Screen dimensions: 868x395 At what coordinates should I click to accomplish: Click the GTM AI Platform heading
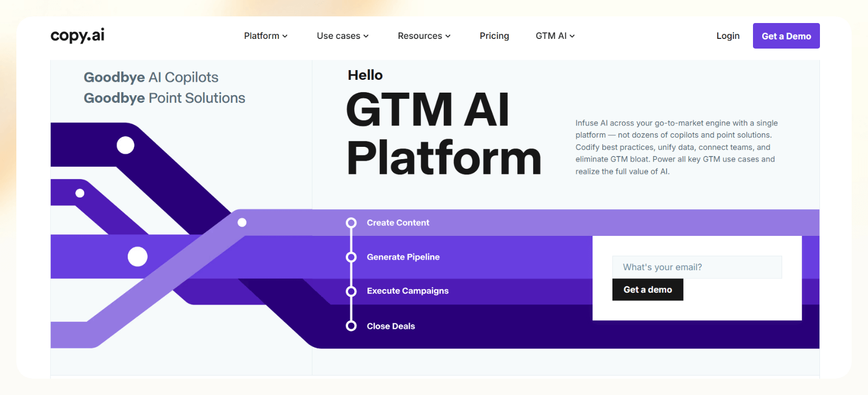[x=443, y=134]
